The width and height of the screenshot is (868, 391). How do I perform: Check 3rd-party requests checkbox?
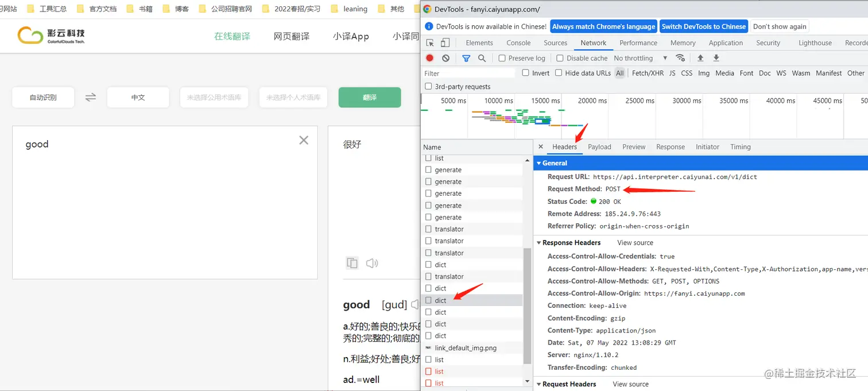pos(428,87)
